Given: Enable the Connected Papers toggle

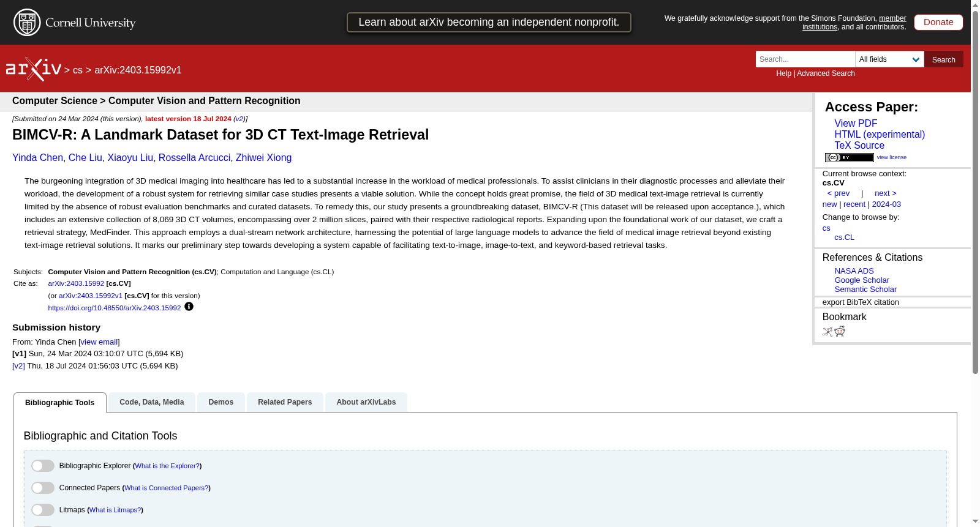Looking at the screenshot, I should pyautogui.click(x=43, y=488).
